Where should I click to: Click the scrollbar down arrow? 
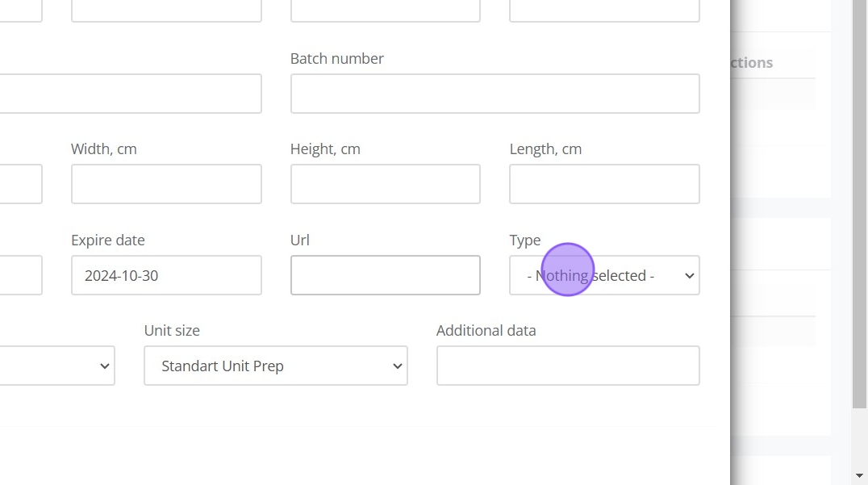860,475
